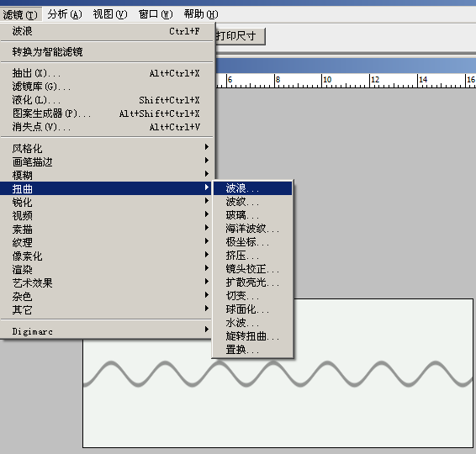The width and height of the screenshot is (476, 454).
Task: Choose 转换为智能滤镜
Action: [x=106, y=52]
